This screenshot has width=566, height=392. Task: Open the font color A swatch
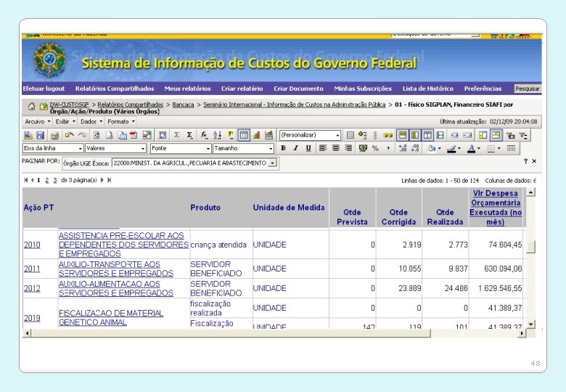coord(472,148)
